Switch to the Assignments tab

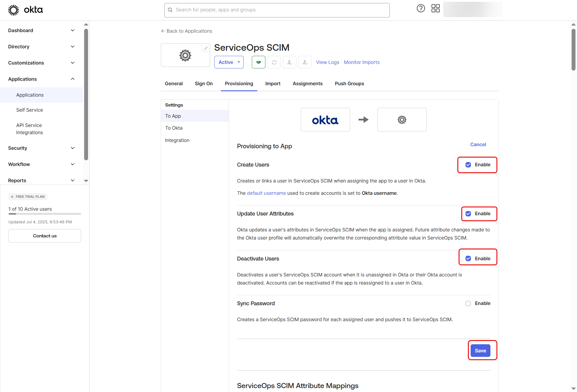[307, 83]
